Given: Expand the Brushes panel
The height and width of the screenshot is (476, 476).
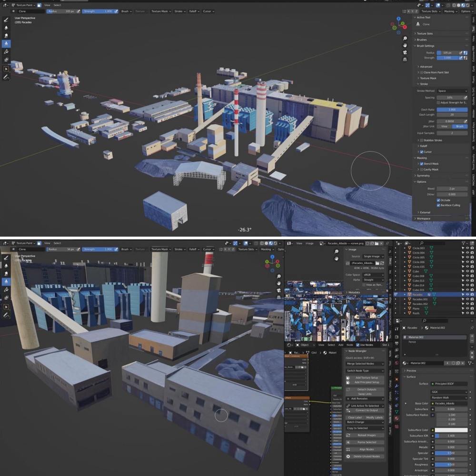Looking at the screenshot, I should (422, 40).
